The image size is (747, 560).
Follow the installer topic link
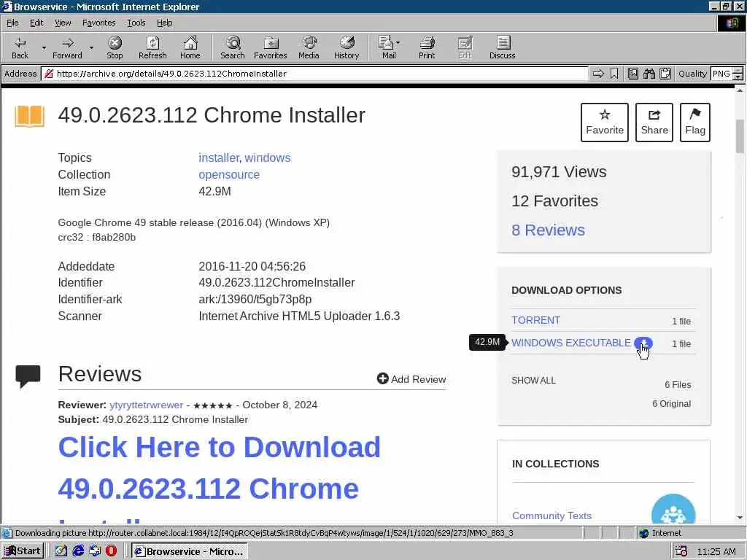(x=219, y=157)
